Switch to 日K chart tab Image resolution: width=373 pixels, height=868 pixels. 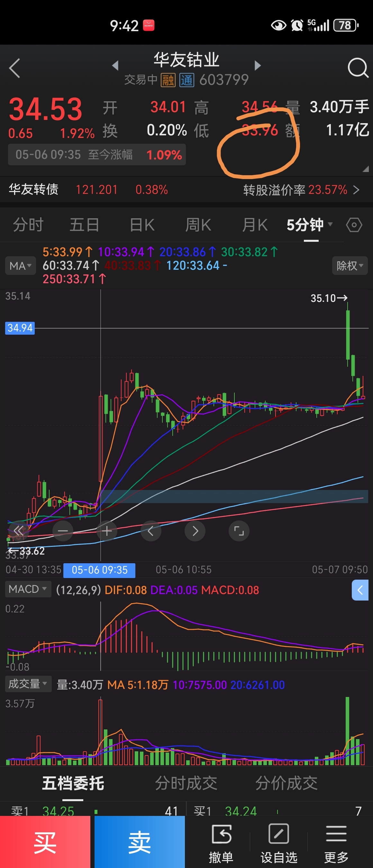[142, 225]
